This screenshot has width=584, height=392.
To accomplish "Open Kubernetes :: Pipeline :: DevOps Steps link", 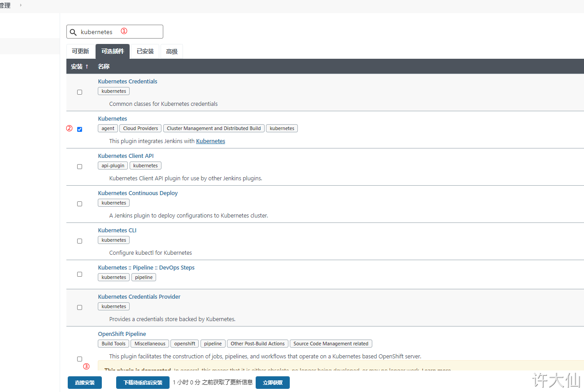I will (x=146, y=268).
